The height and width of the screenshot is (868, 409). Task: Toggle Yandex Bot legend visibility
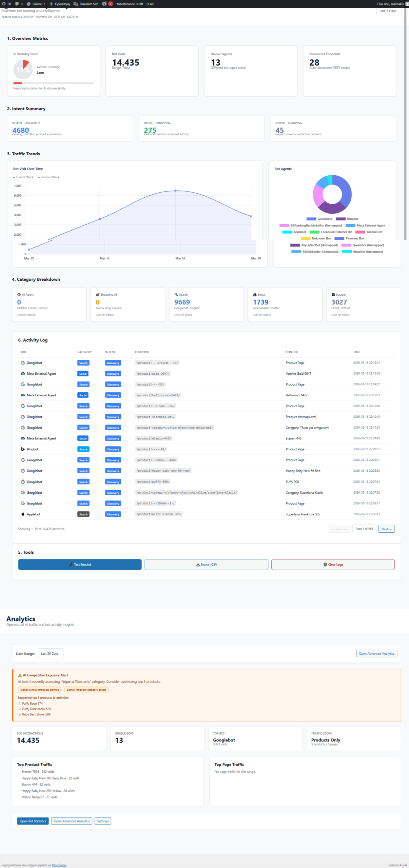tap(369, 232)
